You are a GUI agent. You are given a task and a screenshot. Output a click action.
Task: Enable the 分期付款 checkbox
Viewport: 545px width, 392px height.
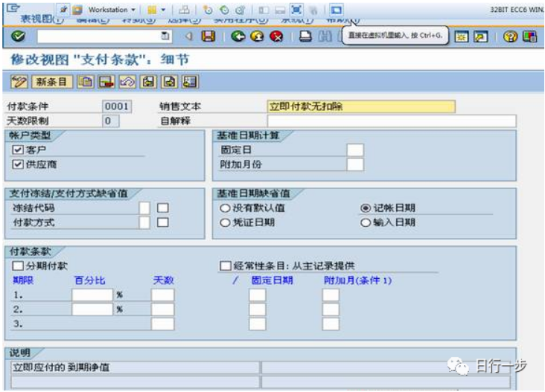[18, 266]
